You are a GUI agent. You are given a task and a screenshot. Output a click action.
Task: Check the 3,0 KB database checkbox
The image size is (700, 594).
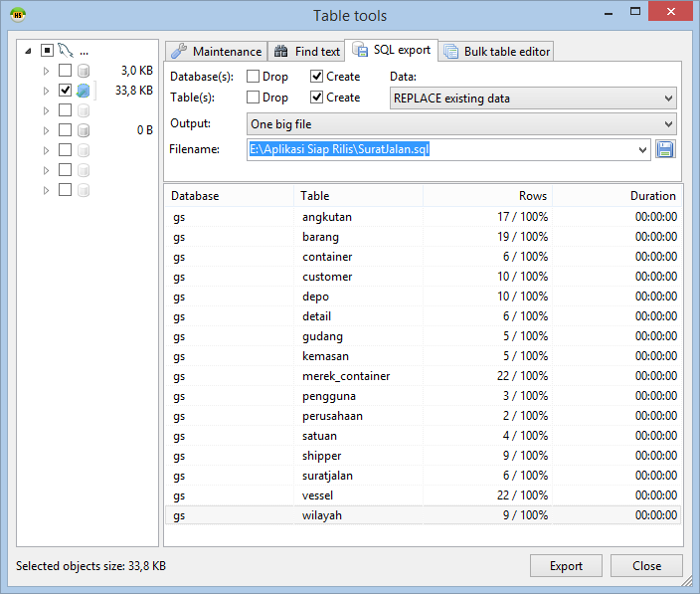click(65, 70)
